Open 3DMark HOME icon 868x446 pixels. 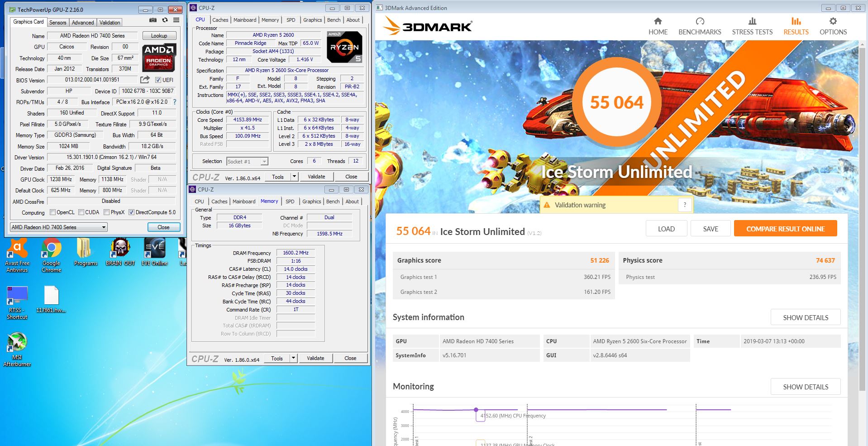coord(658,21)
